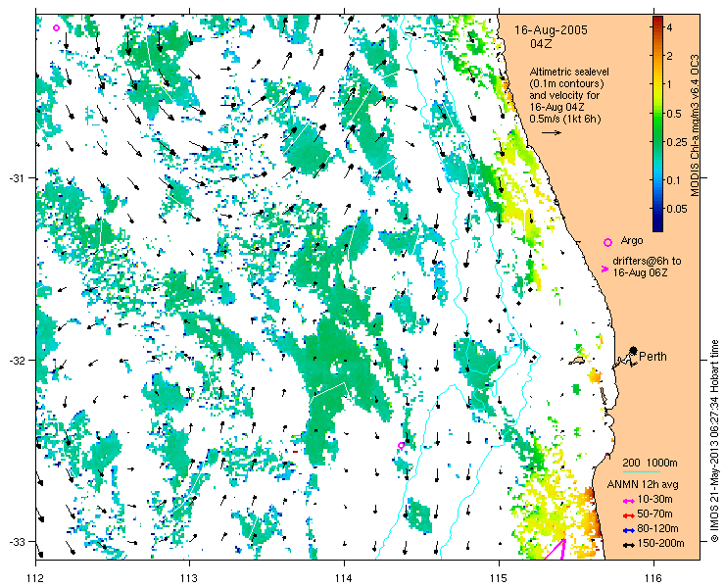This screenshot has width=725, height=588.
Task: Click the longitude axis label '113'
Action: pyautogui.click(x=189, y=578)
